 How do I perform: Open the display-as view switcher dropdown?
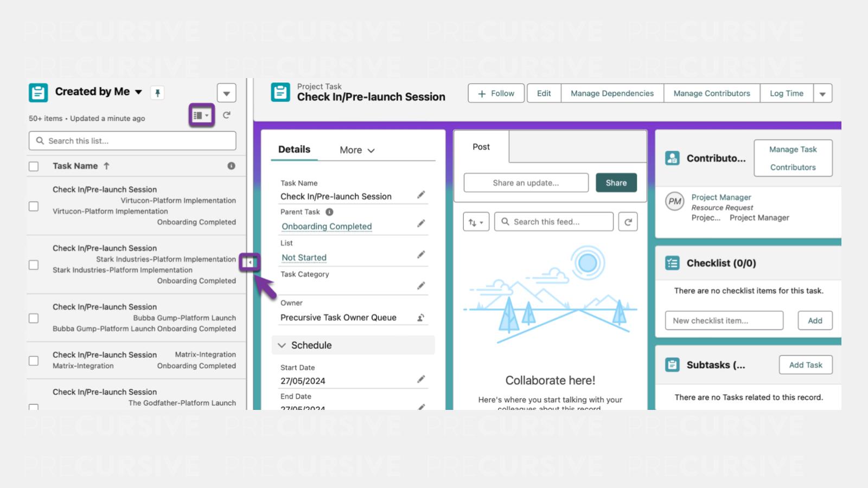(201, 115)
